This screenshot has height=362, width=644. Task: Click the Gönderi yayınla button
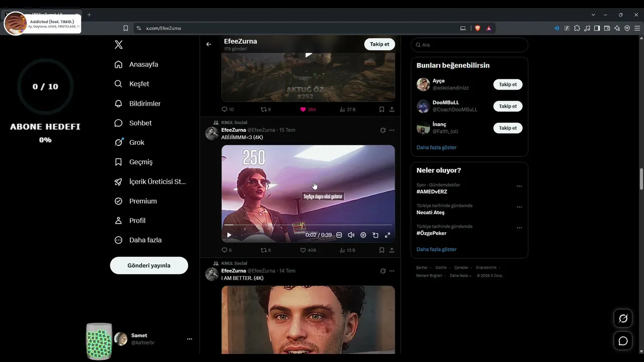[149, 265]
